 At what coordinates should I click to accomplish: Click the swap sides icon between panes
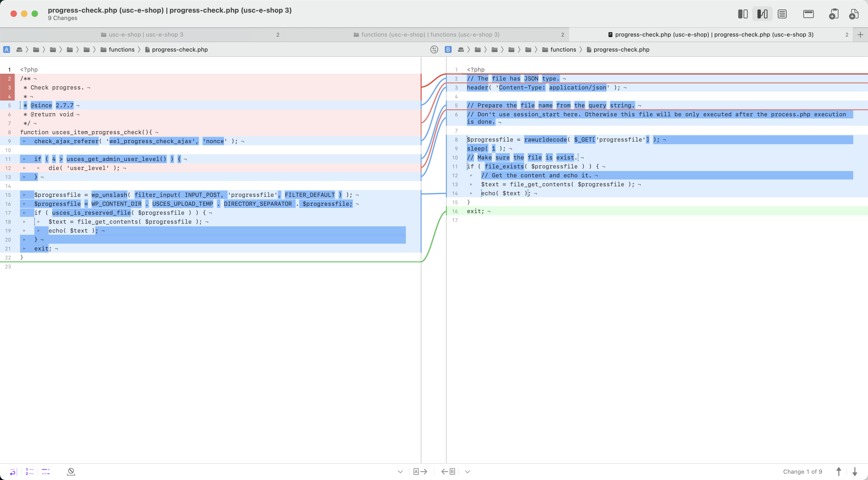(x=434, y=49)
